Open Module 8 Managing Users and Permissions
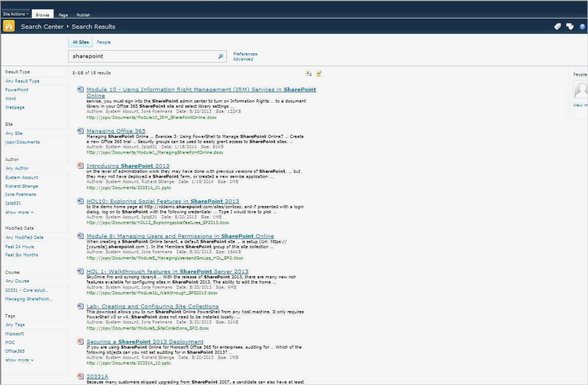 tap(180, 236)
